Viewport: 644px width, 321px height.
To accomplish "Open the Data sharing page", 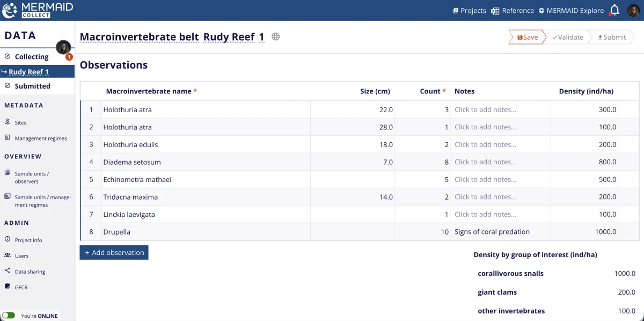I will [30, 272].
